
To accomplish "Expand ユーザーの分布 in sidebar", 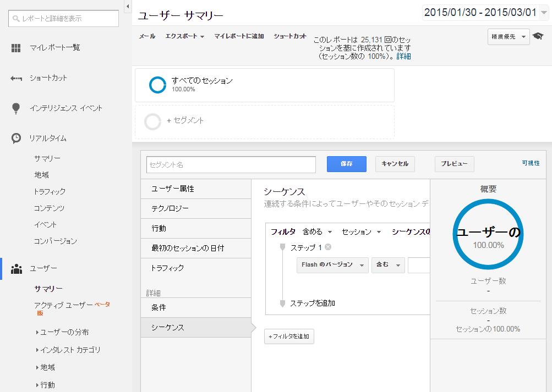I will pos(62,332).
